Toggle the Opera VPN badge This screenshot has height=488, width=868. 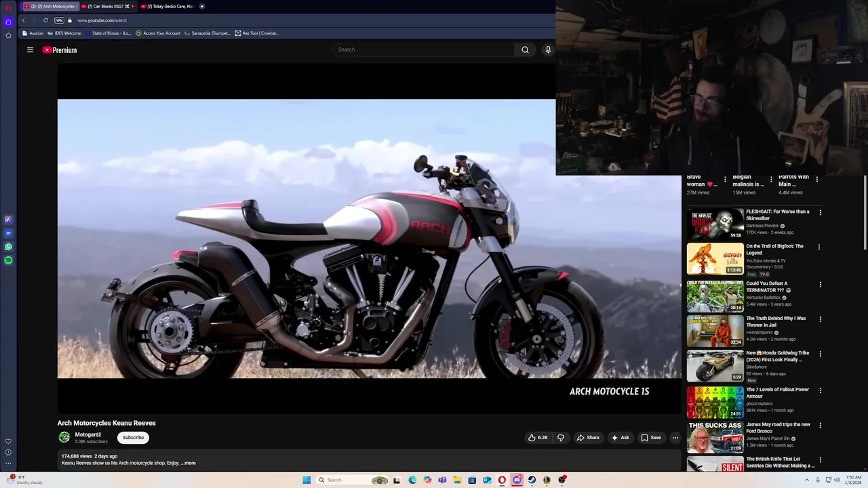pyautogui.click(x=59, y=20)
